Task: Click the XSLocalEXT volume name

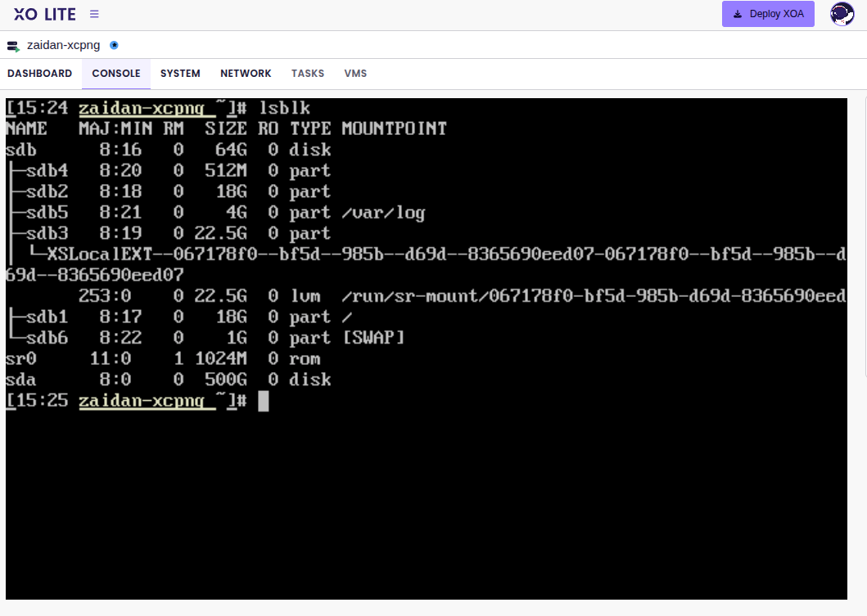Action: coord(426,264)
